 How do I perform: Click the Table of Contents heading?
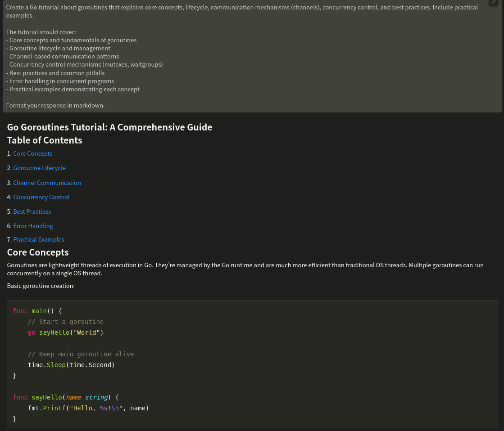(x=45, y=140)
